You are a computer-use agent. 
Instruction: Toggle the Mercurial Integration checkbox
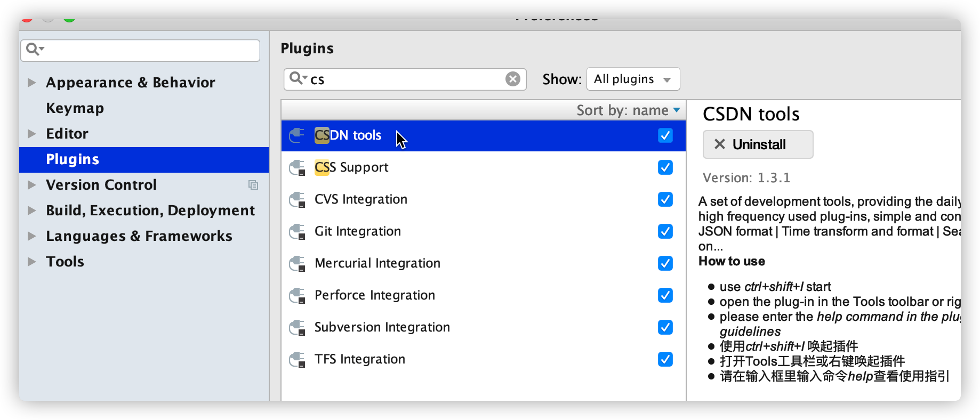(665, 263)
